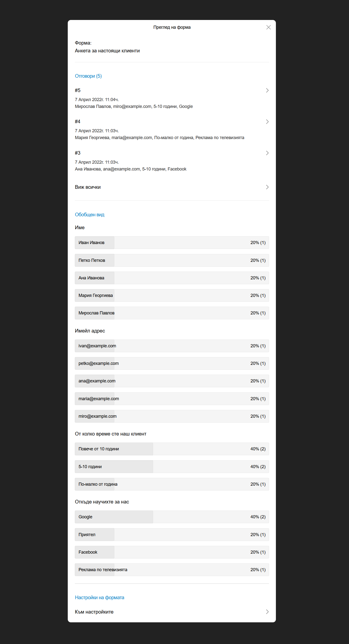Screen dimensions: 349x644
Task: Click the Иван Иванов result bar
Action: click(172, 243)
